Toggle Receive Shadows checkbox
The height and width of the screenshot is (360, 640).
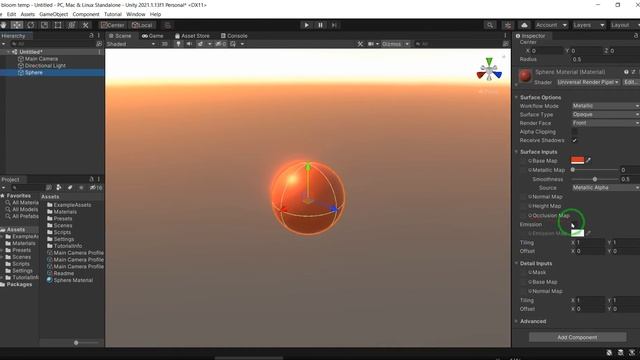(574, 140)
